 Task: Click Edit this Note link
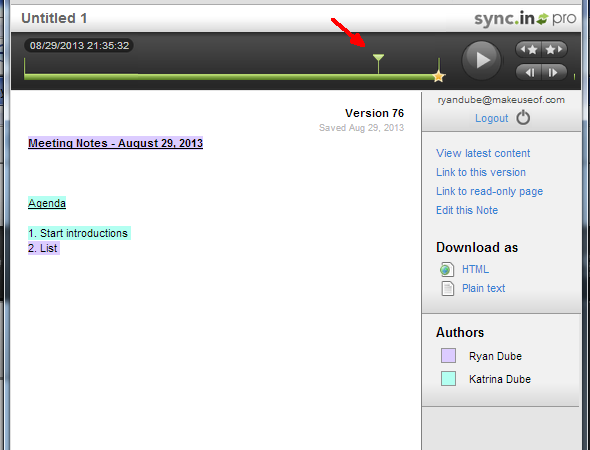pos(467,210)
